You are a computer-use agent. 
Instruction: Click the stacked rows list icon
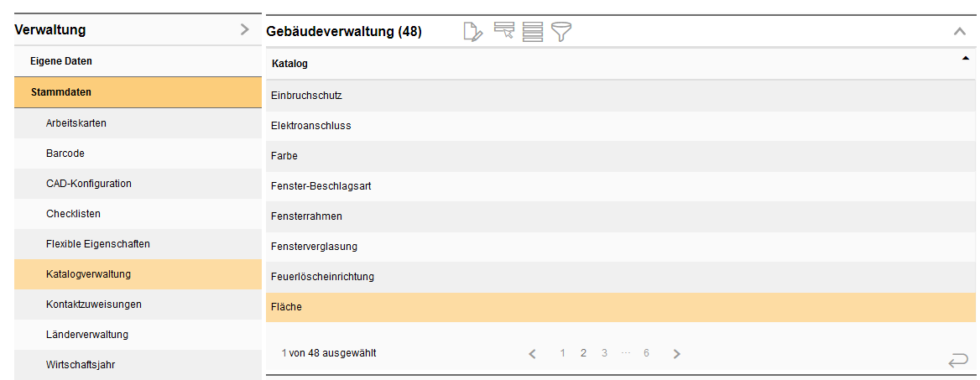click(532, 32)
